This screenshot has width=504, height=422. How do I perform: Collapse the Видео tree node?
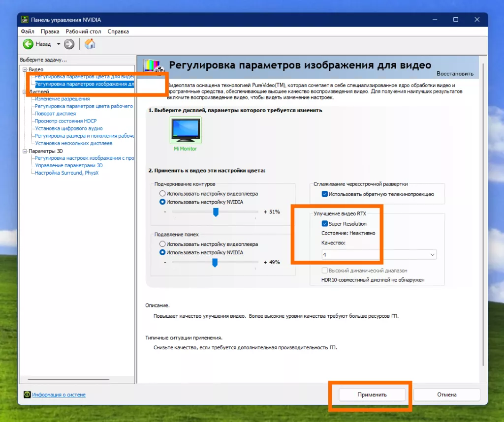click(25, 69)
